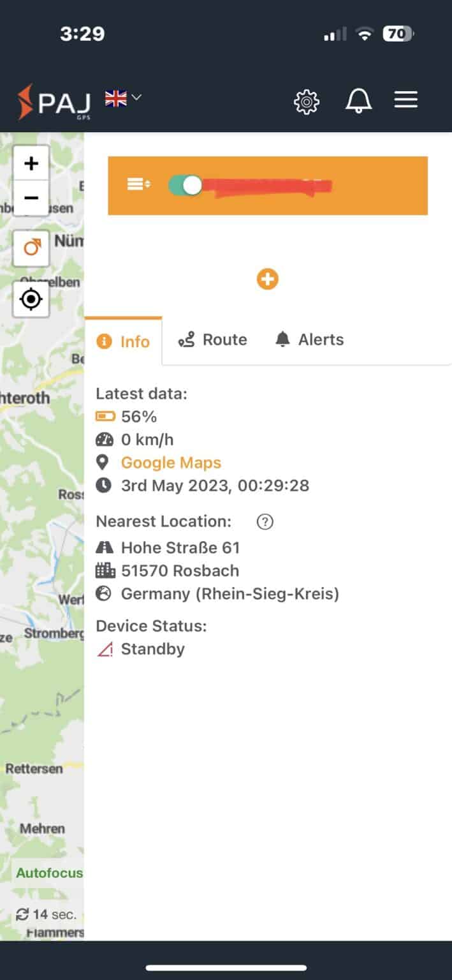Switch to the Alerts tab
This screenshot has height=980, width=452.
coord(309,339)
